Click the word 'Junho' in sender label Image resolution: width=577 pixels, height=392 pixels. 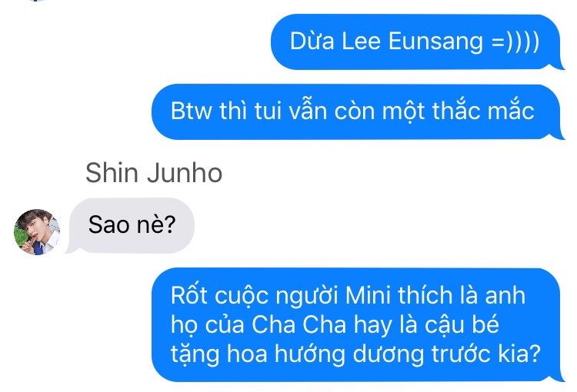click(185, 172)
